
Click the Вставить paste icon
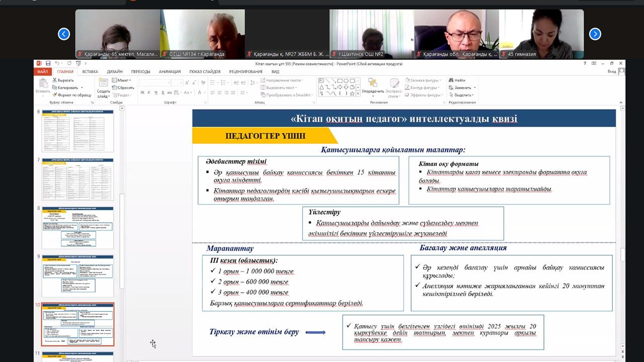[x=43, y=83]
